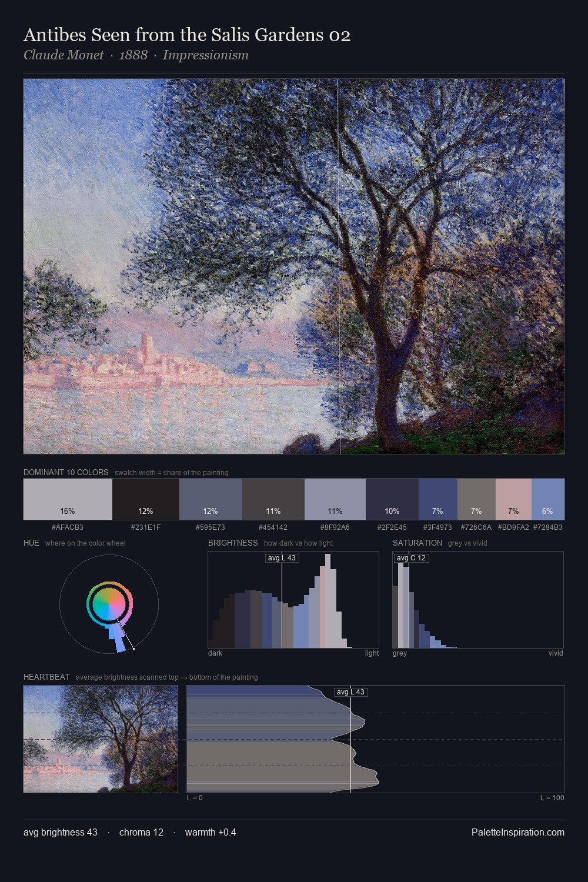588x882 pixels.
Task: Click the 'SATURATION' section heading
Action: tap(417, 543)
